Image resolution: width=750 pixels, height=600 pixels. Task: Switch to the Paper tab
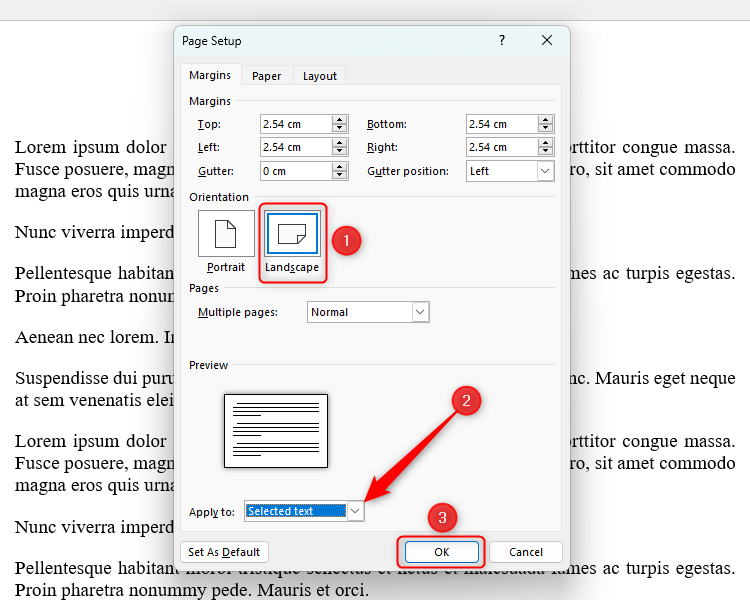coord(266,76)
